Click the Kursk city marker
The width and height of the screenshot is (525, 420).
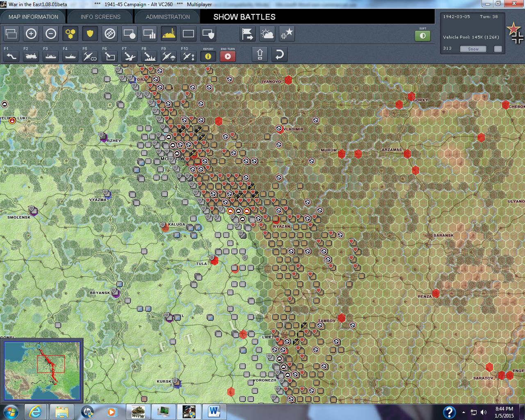pos(176,383)
